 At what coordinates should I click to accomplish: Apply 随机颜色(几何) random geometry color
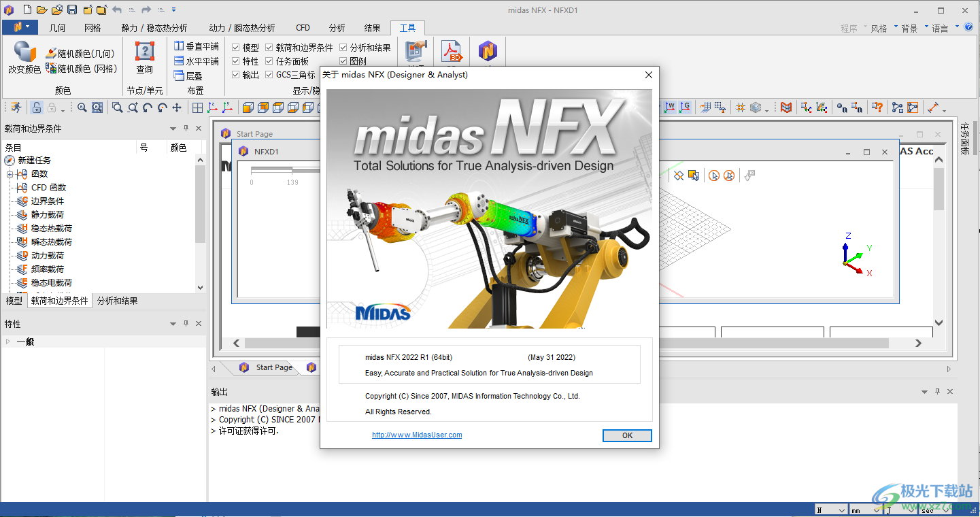coord(80,53)
